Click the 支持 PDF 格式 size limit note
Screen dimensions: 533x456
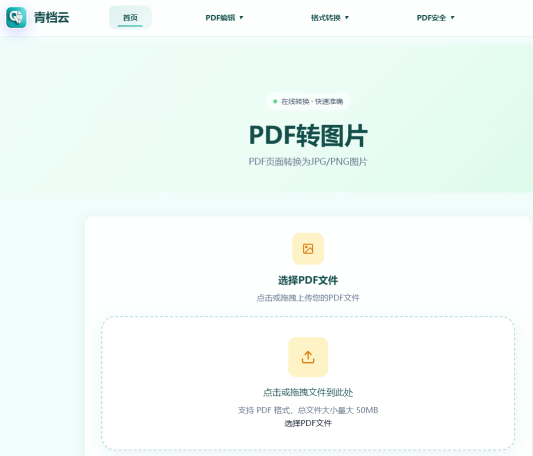(308, 410)
